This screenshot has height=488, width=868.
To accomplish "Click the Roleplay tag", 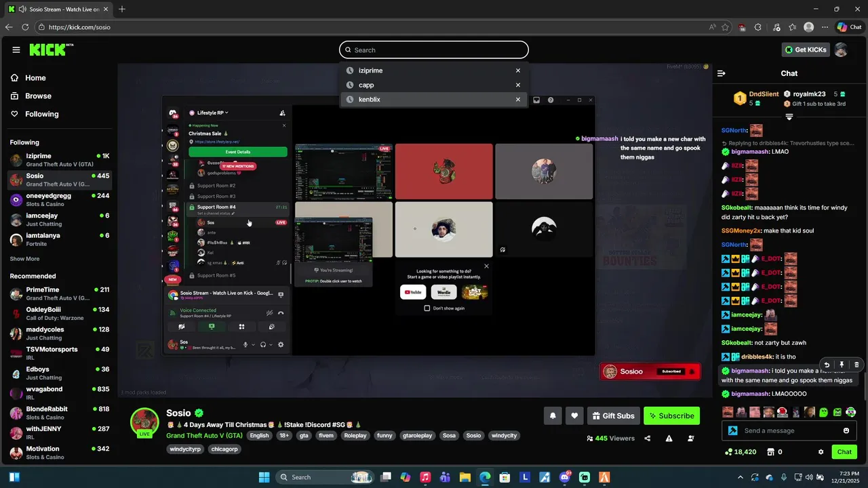I will coord(355,436).
